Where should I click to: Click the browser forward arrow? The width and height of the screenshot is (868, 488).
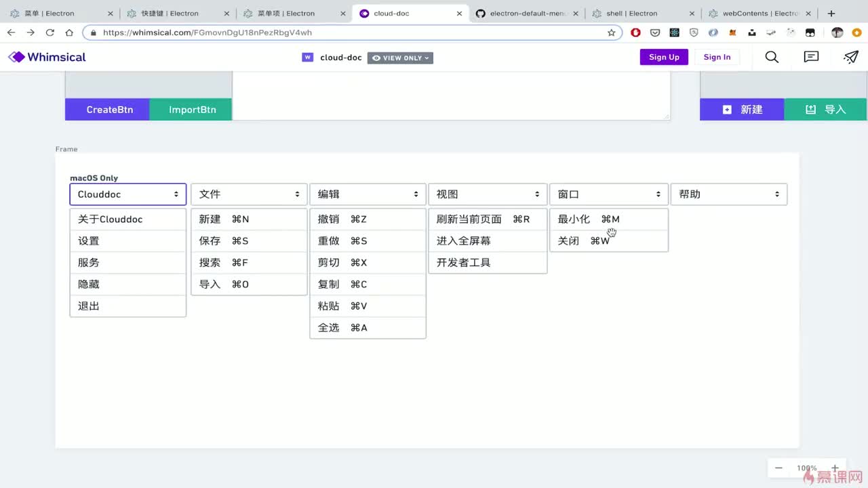[x=31, y=33]
